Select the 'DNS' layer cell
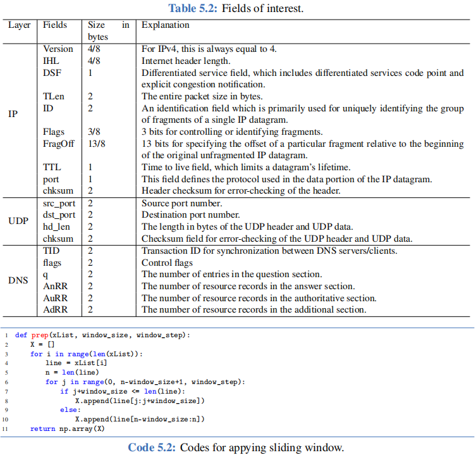476x455 pixels. [x=18, y=280]
